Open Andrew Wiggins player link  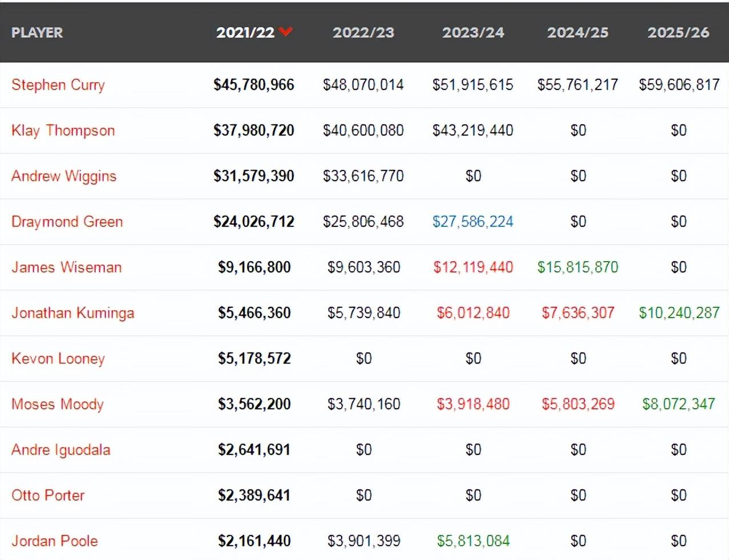(64, 176)
